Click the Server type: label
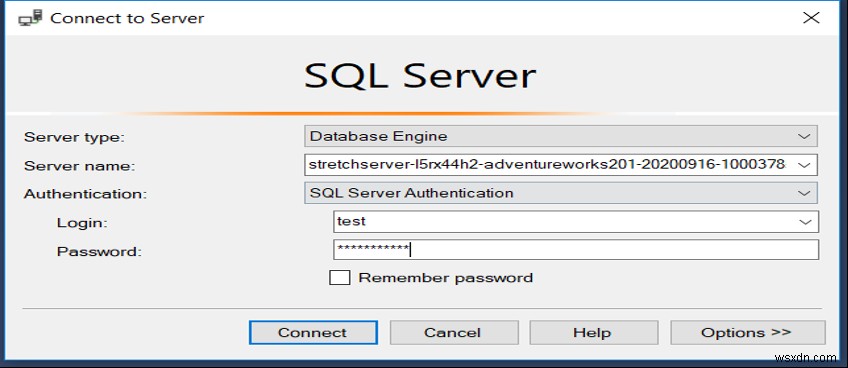The width and height of the screenshot is (848, 368). [75, 137]
